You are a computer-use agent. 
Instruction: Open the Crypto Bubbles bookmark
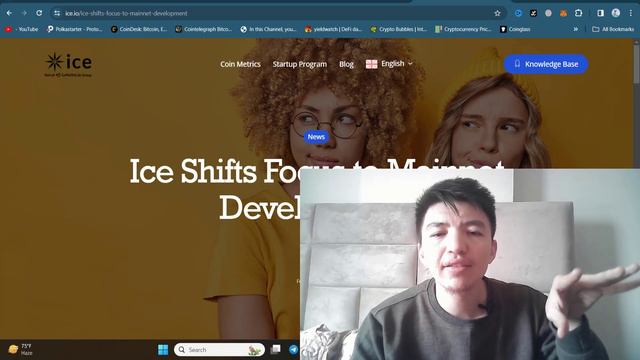click(x=398, y=29)
